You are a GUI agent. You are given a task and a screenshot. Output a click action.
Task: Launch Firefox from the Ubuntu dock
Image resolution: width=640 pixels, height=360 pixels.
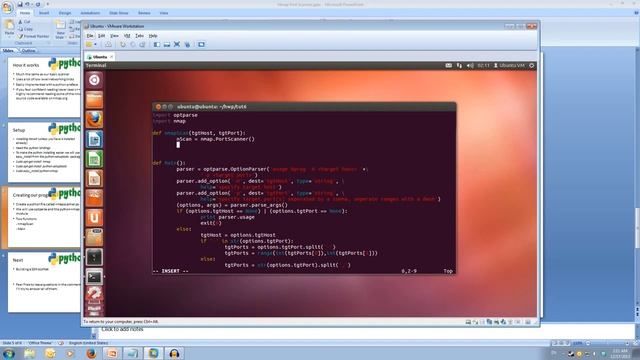(94, 119)
